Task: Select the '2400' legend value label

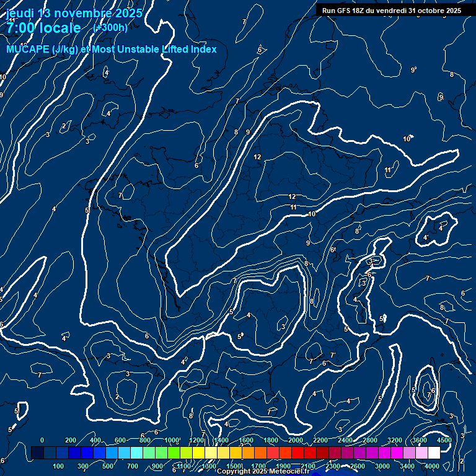Action: (x=345, y=440)
